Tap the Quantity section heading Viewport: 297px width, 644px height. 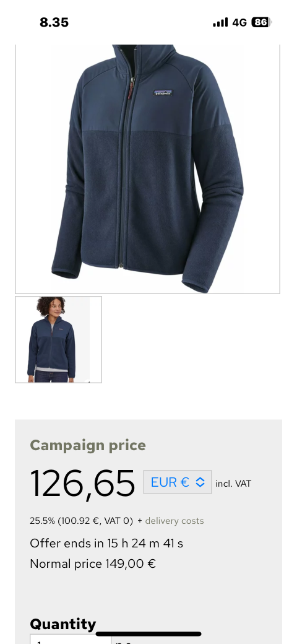click(62, 624)
